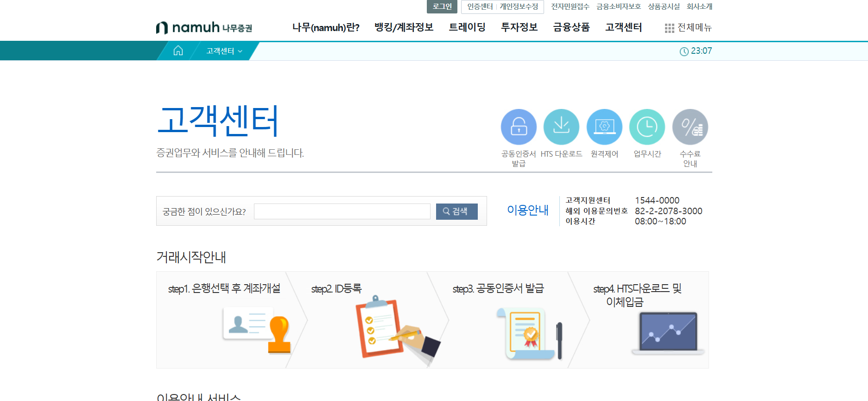Open the 투자정보 menu
868x401 pixels.
point(519,27)
